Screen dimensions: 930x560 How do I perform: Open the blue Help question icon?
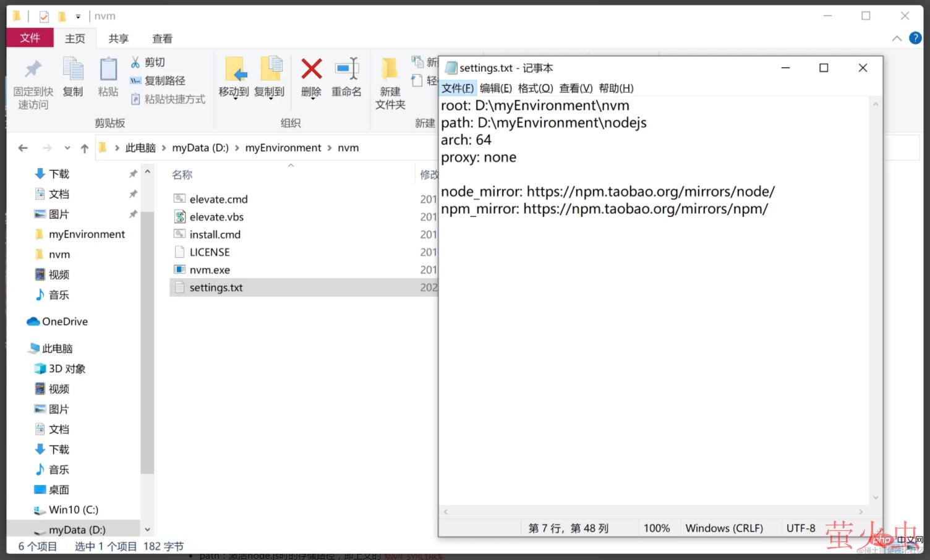click(915, 38)
